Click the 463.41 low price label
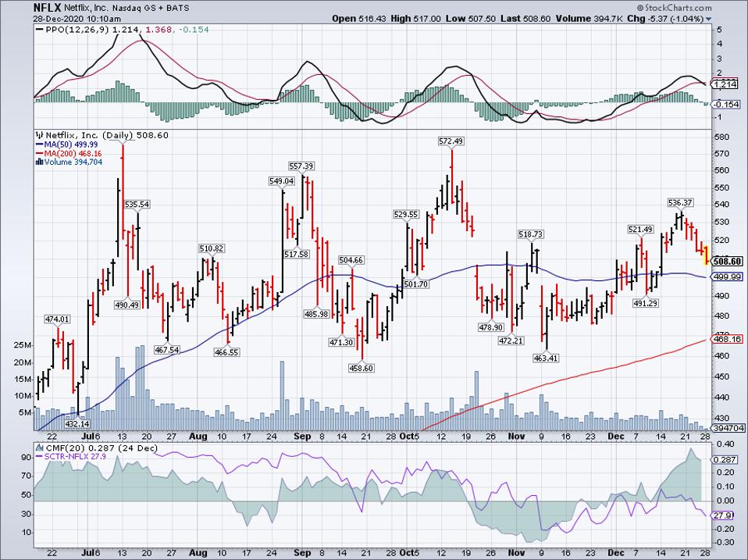Screen dimensions: 748x560 tap(546, 358)
